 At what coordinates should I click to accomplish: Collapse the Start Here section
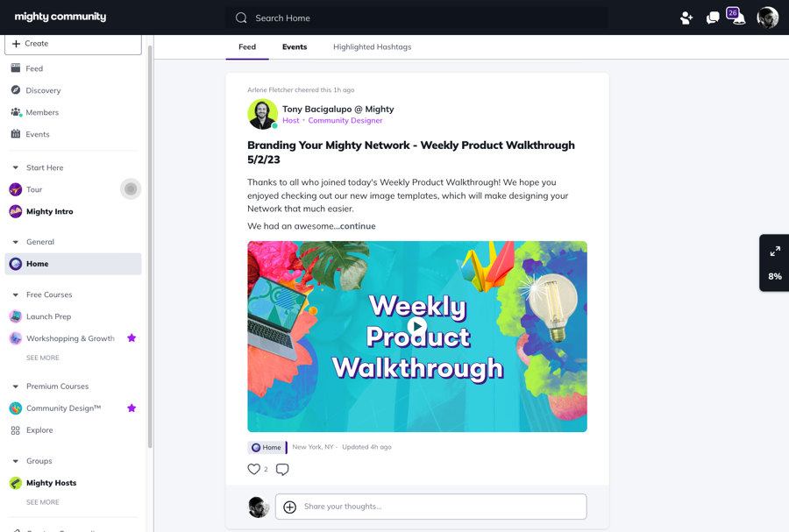tap(16, 167)
